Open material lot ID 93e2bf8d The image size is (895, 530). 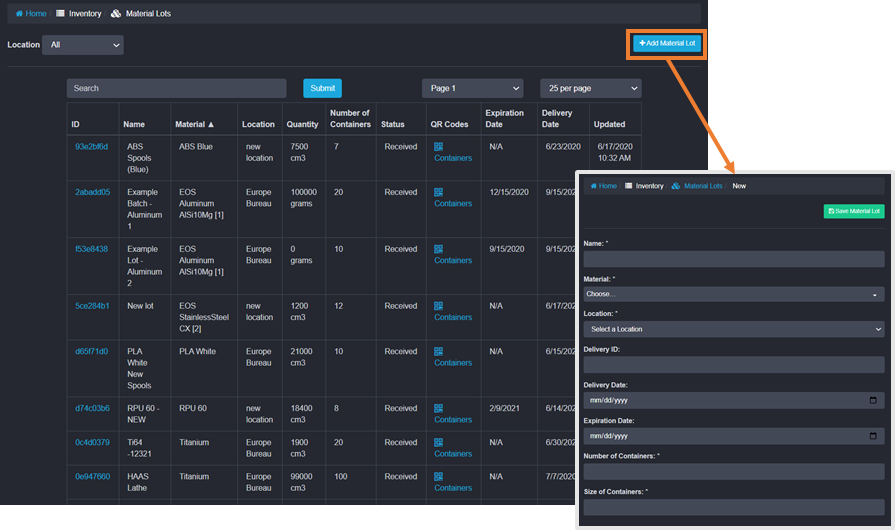pyautogui.click(x=91, y=146)
